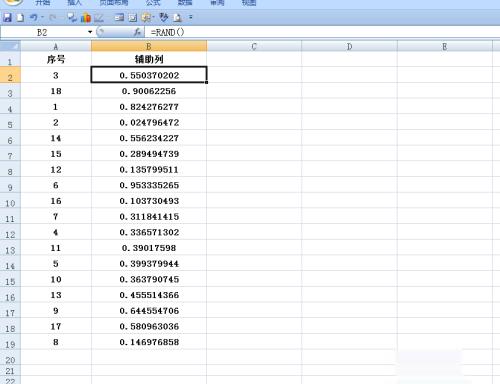Image resolution: width=500 pixels, height=384 pixels.
Task: Click cell with 0.024796472
Action: (x=149, y=122)
